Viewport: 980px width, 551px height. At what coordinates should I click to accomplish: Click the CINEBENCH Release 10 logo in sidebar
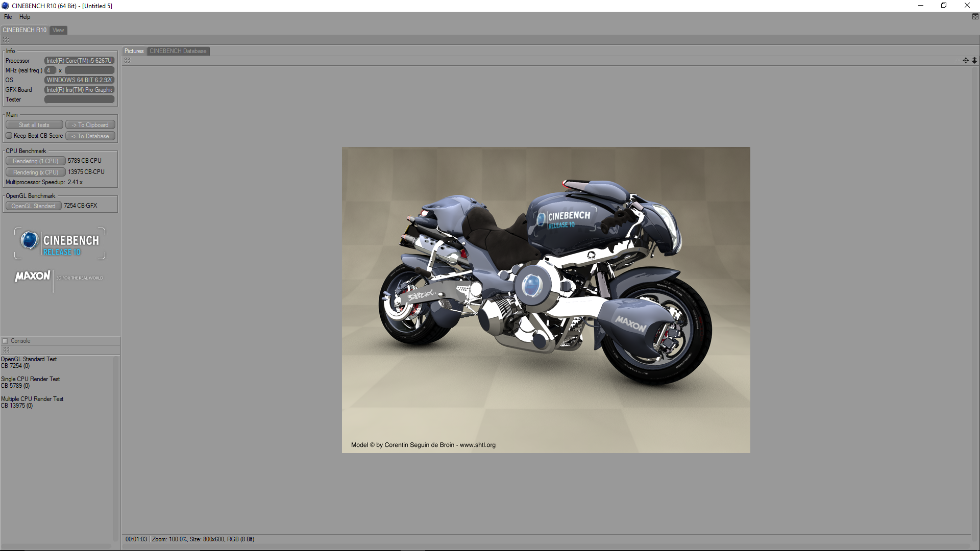coord(60,244)
